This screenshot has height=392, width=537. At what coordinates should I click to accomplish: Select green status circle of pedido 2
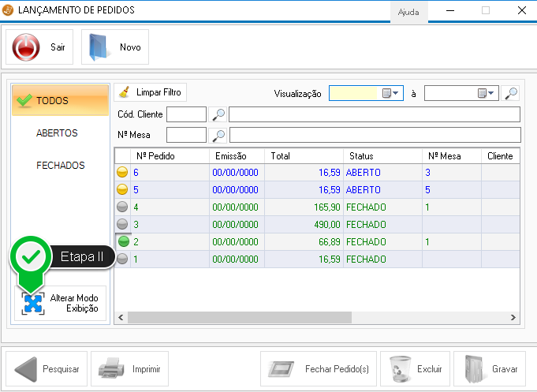124,241
